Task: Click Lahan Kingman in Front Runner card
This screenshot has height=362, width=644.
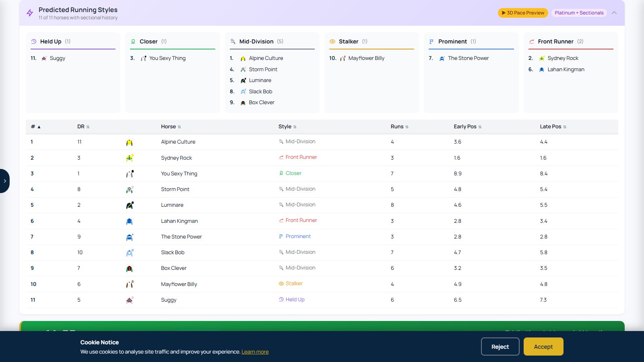Action: pyautogui.click(x=566, y=70)
